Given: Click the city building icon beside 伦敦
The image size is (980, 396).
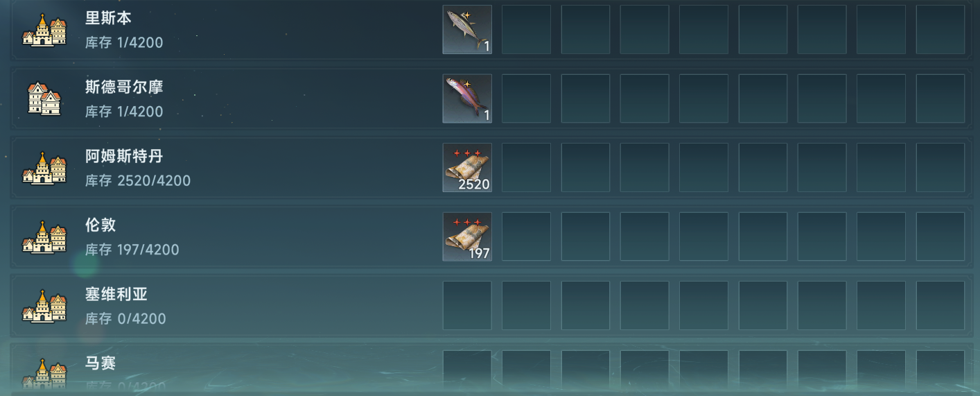Looking at the screenshot, I should [44, 236].
